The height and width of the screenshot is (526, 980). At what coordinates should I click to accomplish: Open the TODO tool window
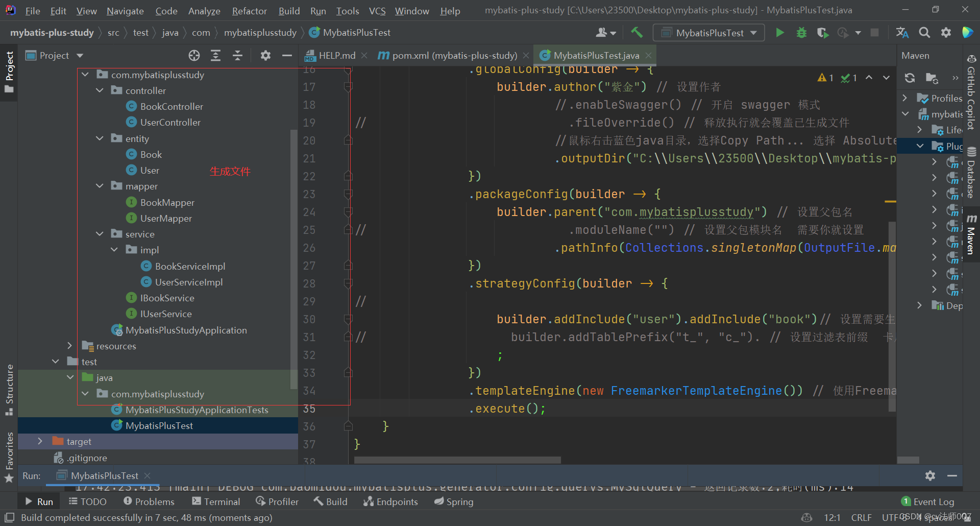88,501
